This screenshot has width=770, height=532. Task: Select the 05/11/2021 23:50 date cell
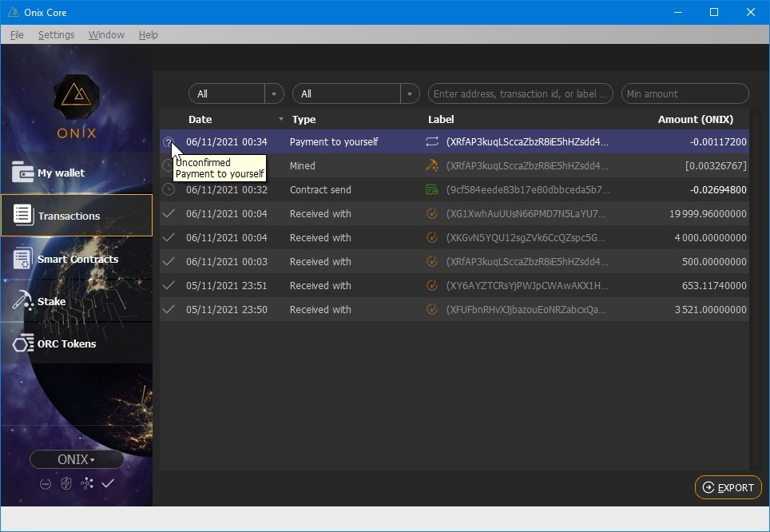click(x=227, y=309)
